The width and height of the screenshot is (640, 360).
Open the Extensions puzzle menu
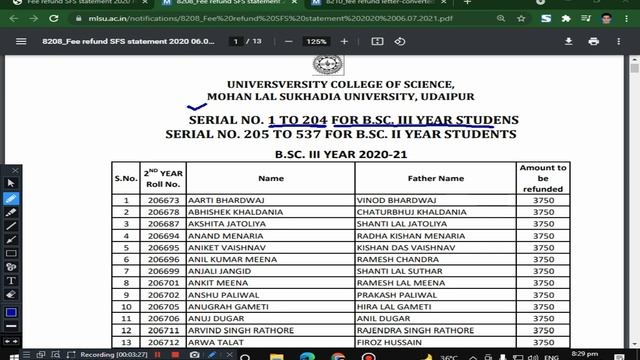(566, 19)
